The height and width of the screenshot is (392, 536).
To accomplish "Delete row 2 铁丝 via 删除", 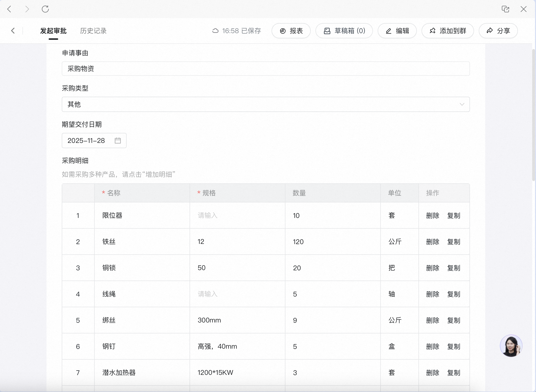I will coord(433,242).
